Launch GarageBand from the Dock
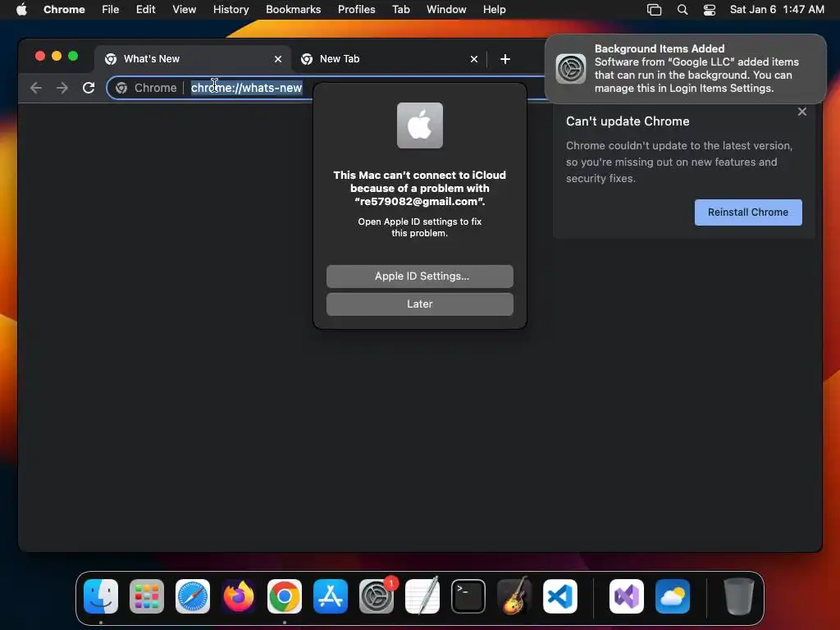Viewport: 840px width, 630px height. point(514,596)
